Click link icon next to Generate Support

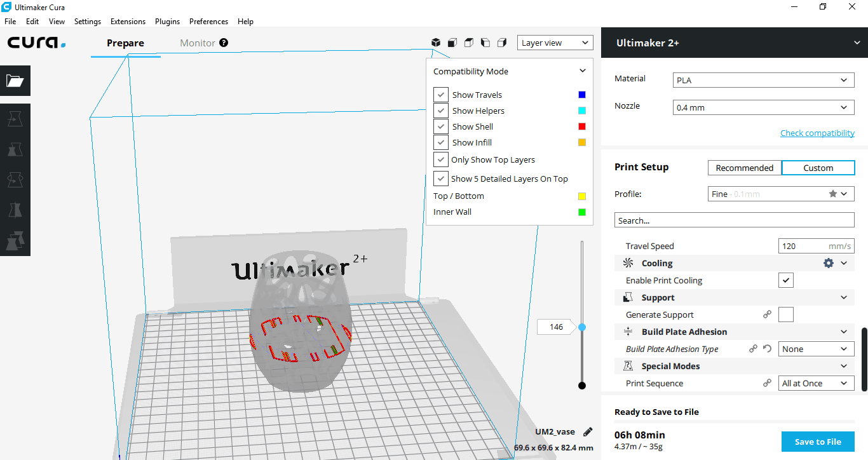[x=768, y=315]
